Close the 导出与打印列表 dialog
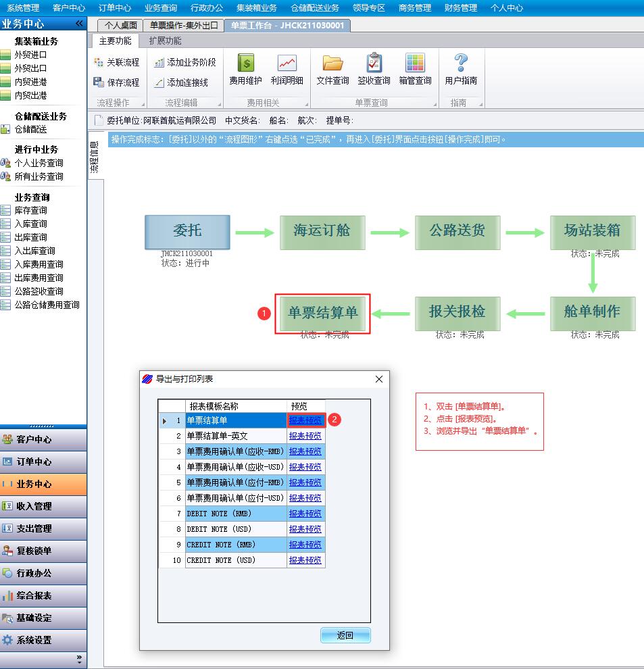The image size is (644, 669). coord(379,379)
